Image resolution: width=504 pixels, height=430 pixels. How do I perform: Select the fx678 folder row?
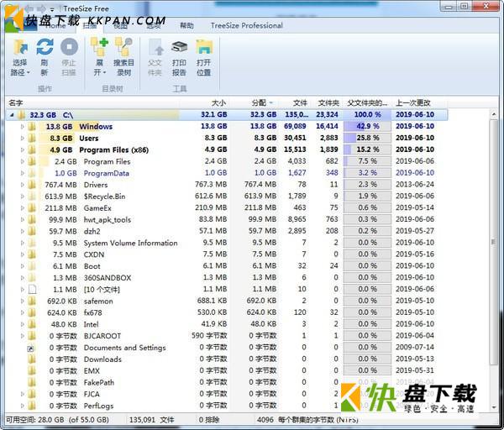[x=228, y=312]
